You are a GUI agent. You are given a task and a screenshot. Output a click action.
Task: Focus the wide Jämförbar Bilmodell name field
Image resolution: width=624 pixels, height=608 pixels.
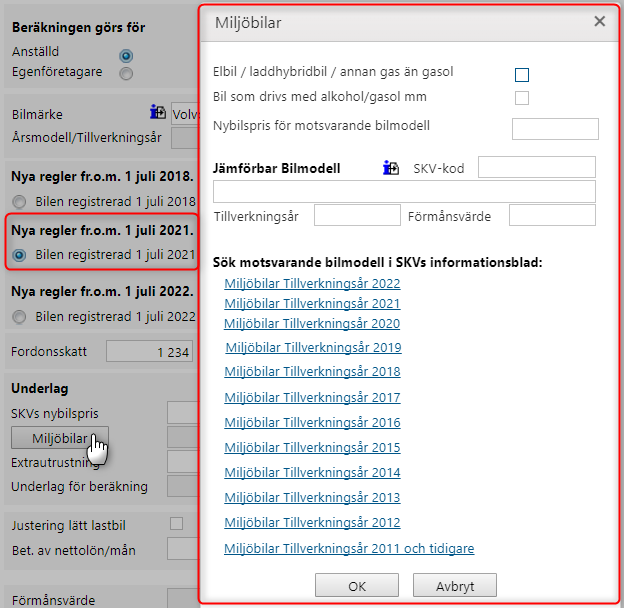404,191
